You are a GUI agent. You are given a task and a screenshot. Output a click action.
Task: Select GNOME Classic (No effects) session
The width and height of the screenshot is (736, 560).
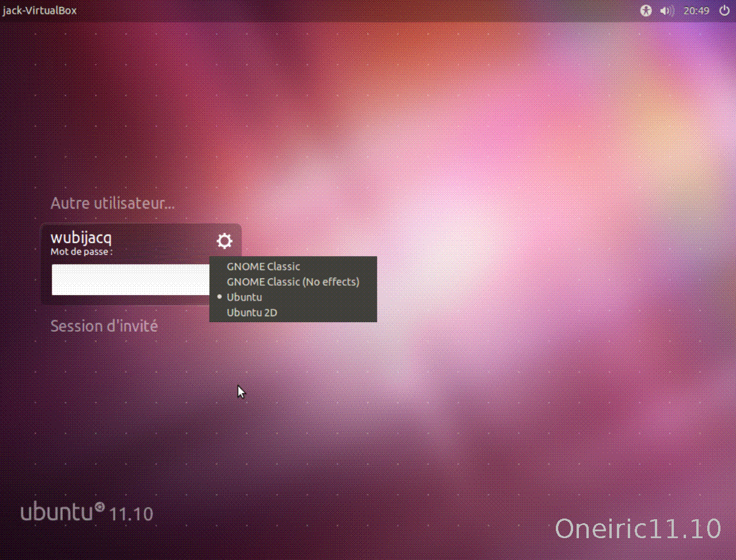293,282
